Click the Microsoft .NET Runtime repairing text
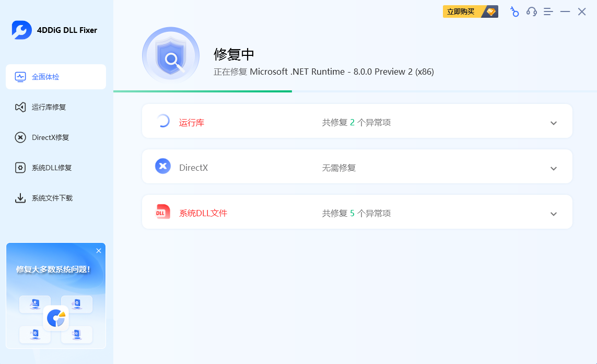 click(x=324, y=72)
